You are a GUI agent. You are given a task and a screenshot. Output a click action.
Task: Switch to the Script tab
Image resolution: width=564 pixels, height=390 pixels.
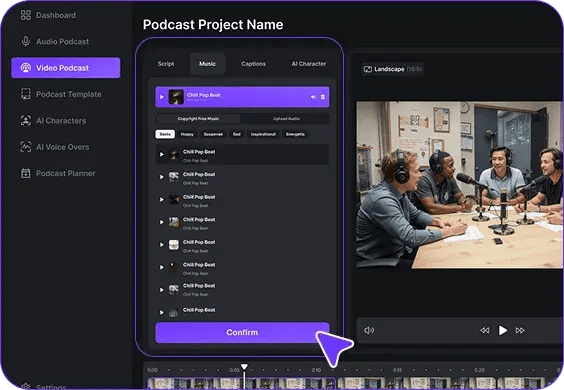(x=166, y=64)
